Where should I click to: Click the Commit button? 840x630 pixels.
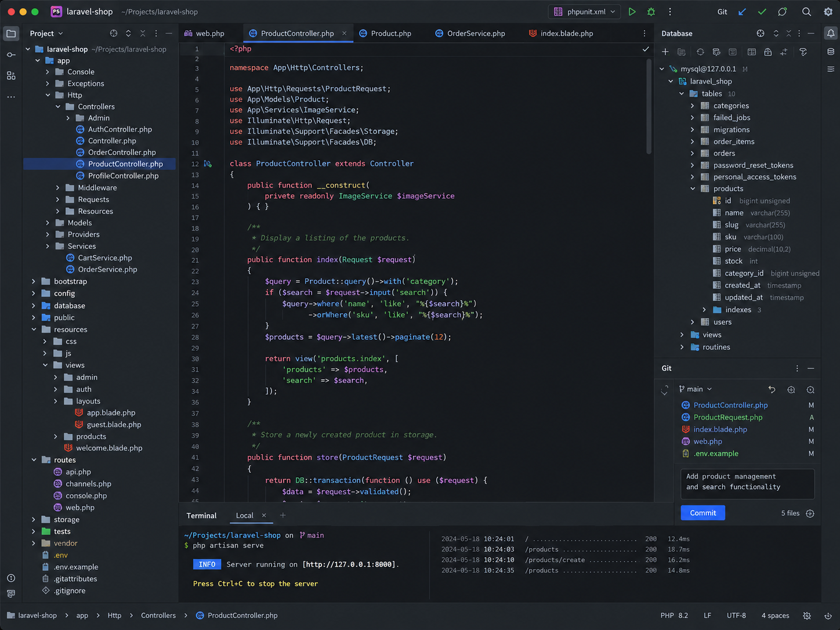pyautogui.click(x=703, y=513)
